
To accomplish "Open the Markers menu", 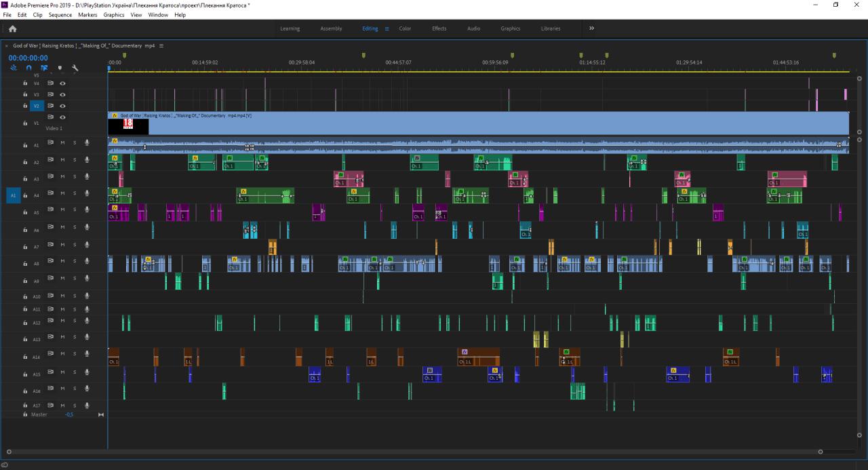I will coord(87,14).
